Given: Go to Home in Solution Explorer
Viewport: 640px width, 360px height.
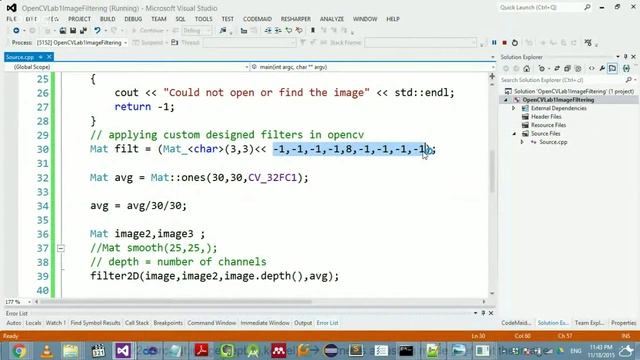Looking at the screenshot, I should click(527, 69).
